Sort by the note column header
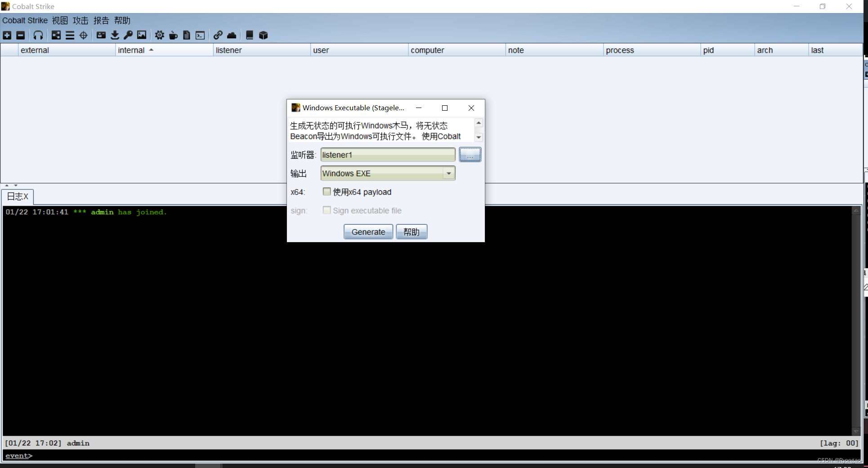 point(555,50)
